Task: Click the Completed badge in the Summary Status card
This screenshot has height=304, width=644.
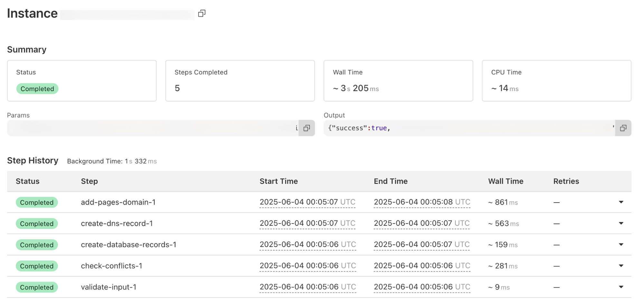Action: 37,89
